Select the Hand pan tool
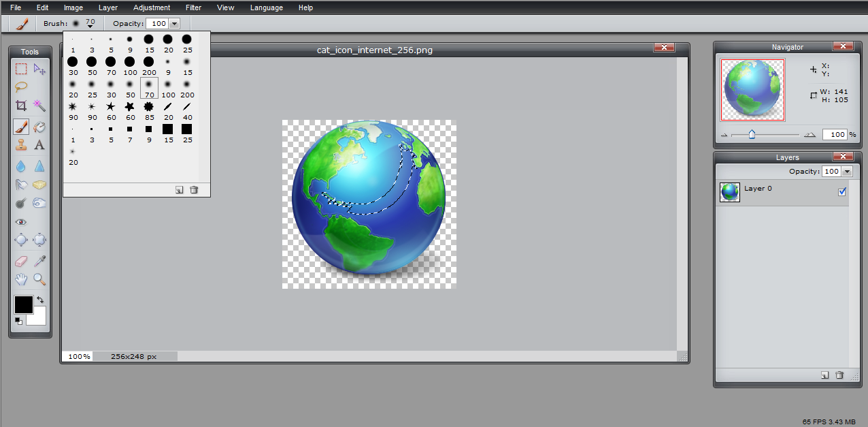Screen dimensions: 868x427 pos(21,279)
